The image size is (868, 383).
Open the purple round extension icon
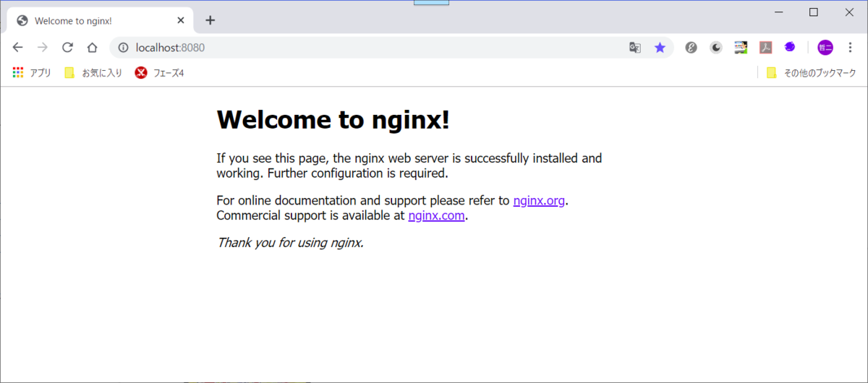click(790, 47)
